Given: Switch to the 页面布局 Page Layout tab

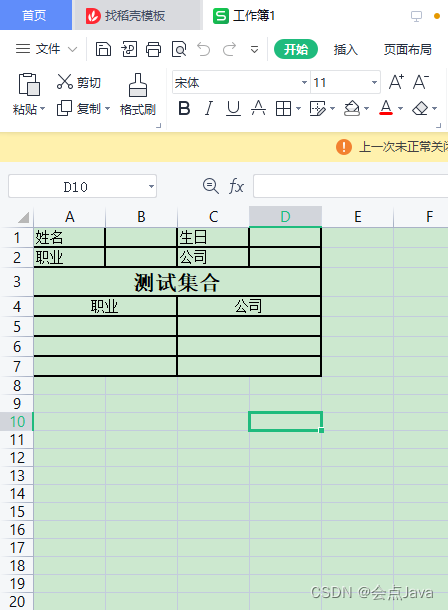Looking at the screenshot, I should [408, 49].
